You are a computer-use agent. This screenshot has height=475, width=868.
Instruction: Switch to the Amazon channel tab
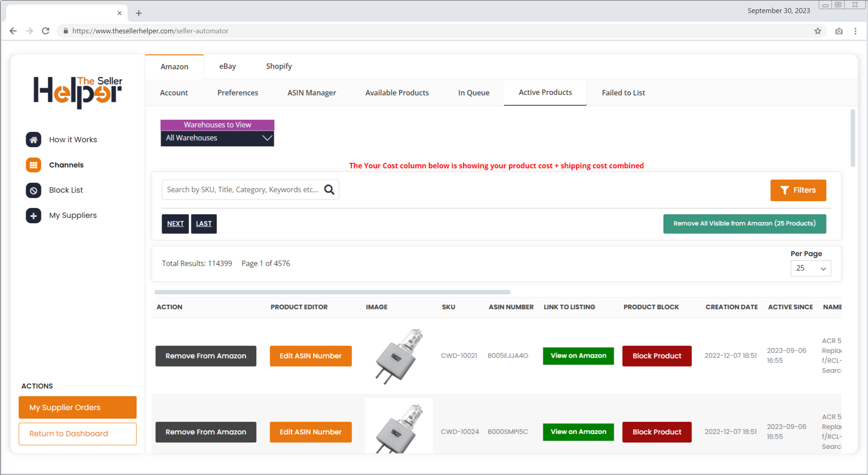[x=174, y=67]
